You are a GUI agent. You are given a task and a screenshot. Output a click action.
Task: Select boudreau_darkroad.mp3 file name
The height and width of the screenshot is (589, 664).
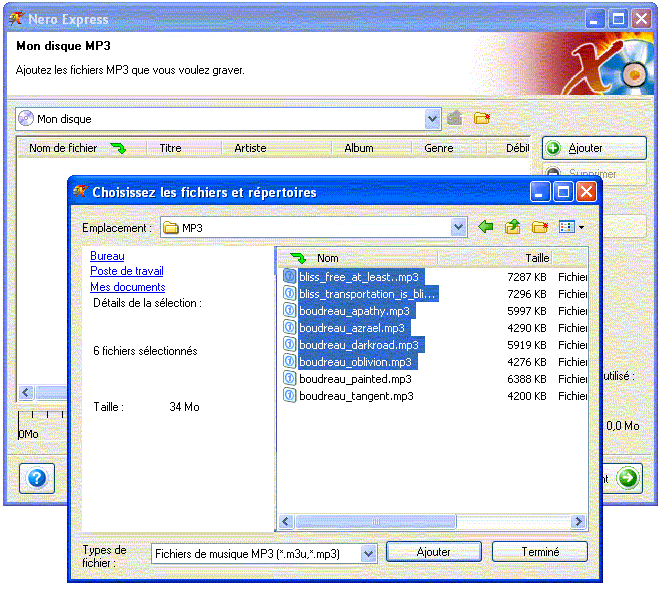tap(359, 345)
